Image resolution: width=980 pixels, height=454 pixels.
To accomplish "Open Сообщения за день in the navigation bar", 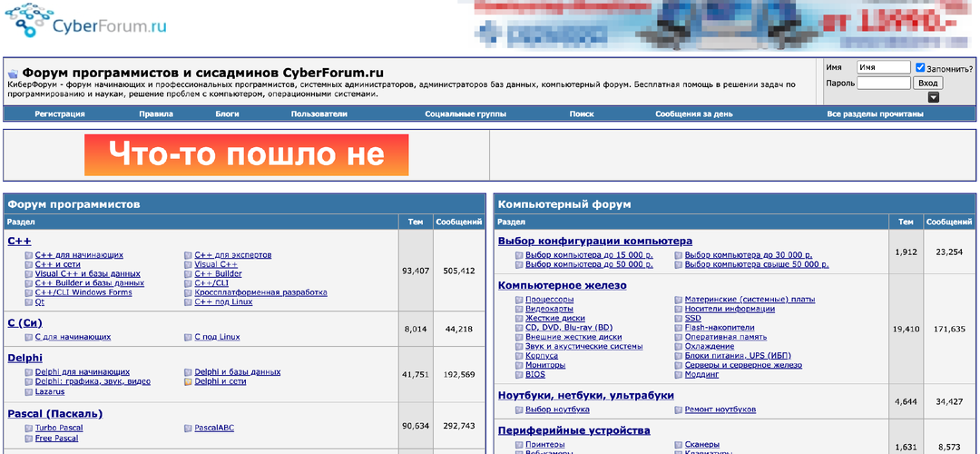I will pos(694,114).
